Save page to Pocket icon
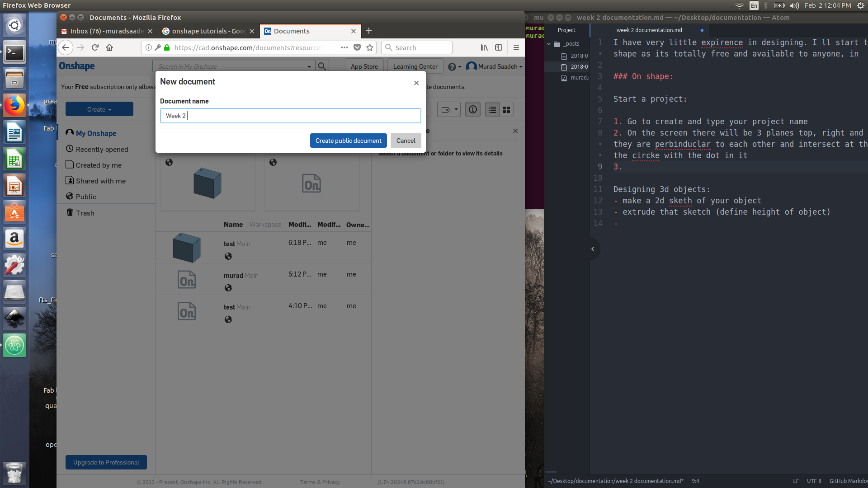The height and width of the screenshot is (488, 868). click(357, 47)
